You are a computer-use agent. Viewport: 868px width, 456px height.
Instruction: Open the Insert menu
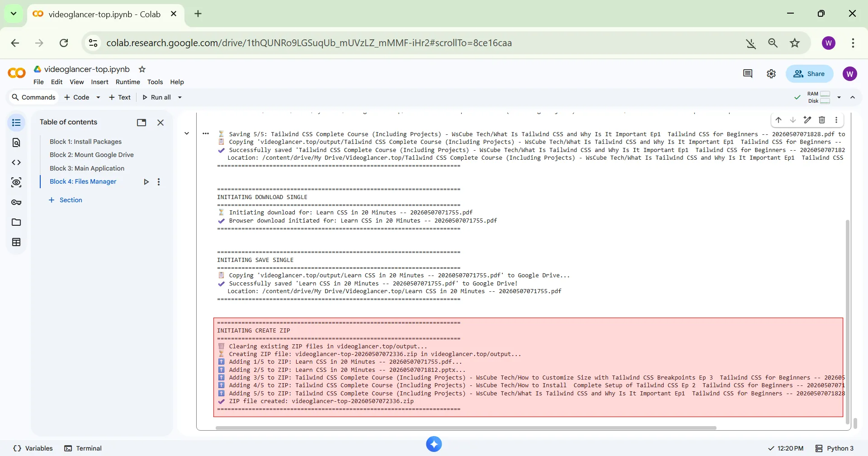click(x=99, y=82)
